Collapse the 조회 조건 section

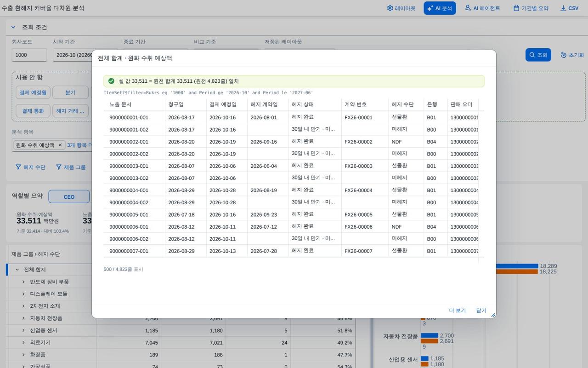13,27
